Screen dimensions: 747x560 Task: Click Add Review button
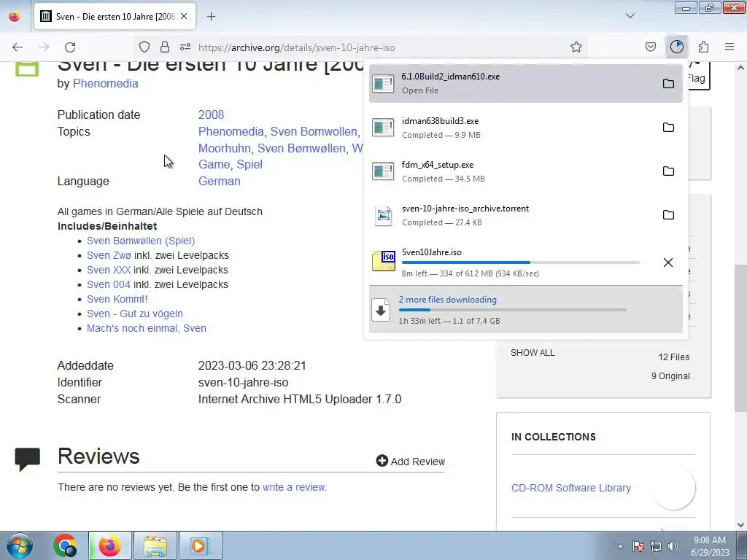tap(410, 461)
